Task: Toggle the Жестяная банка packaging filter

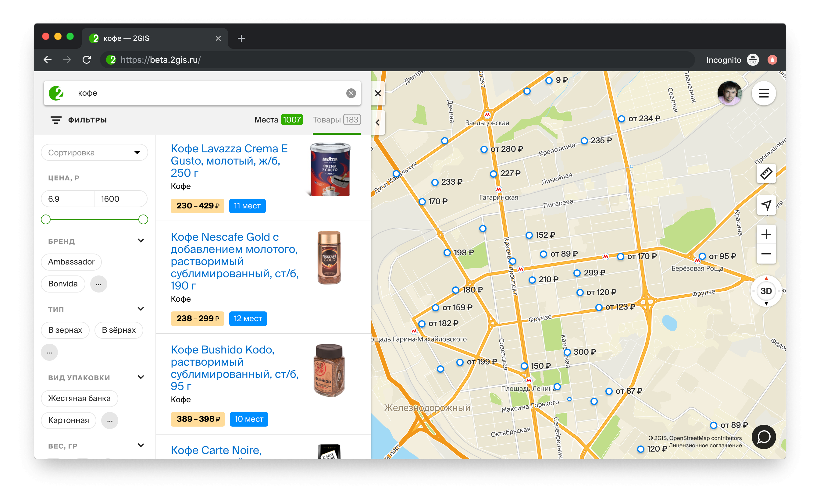Action: click(79, 398)
